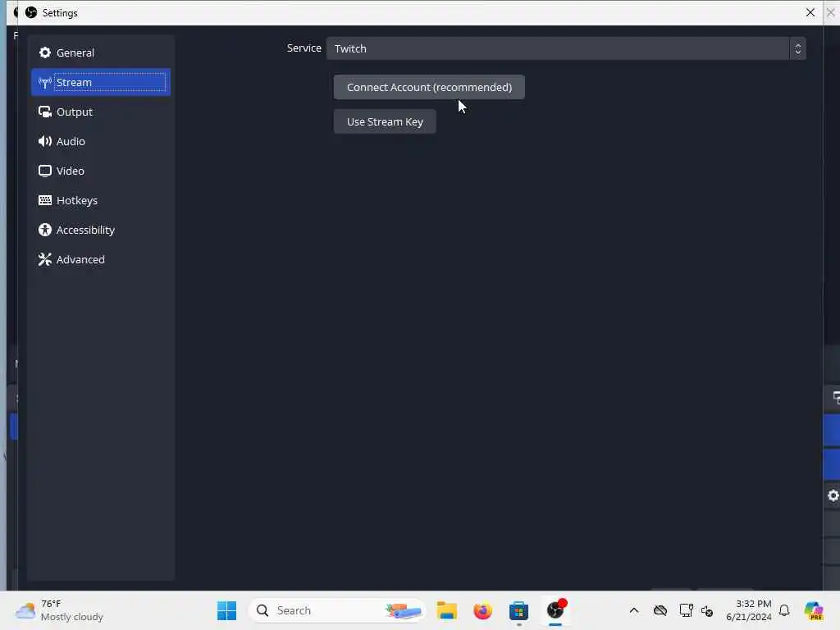Screen dimensions: 840x630
Task: Open File Explorer from the taskbar
Action: click(x=446, y=610)
